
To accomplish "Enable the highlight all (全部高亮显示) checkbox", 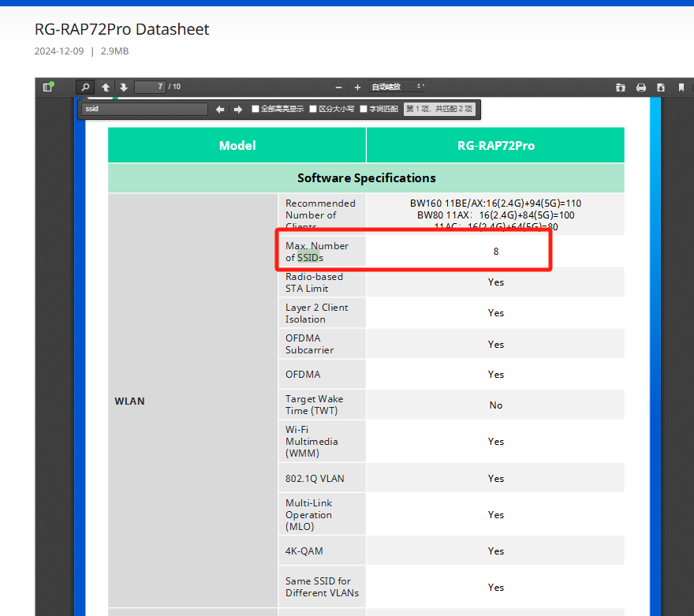I will pos(256,109).
